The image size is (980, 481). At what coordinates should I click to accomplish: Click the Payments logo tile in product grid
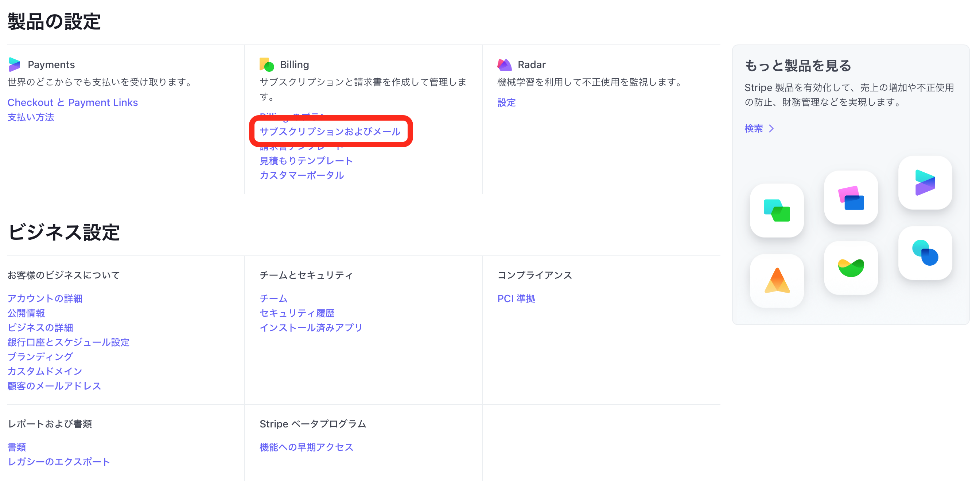tap(925, 183)
